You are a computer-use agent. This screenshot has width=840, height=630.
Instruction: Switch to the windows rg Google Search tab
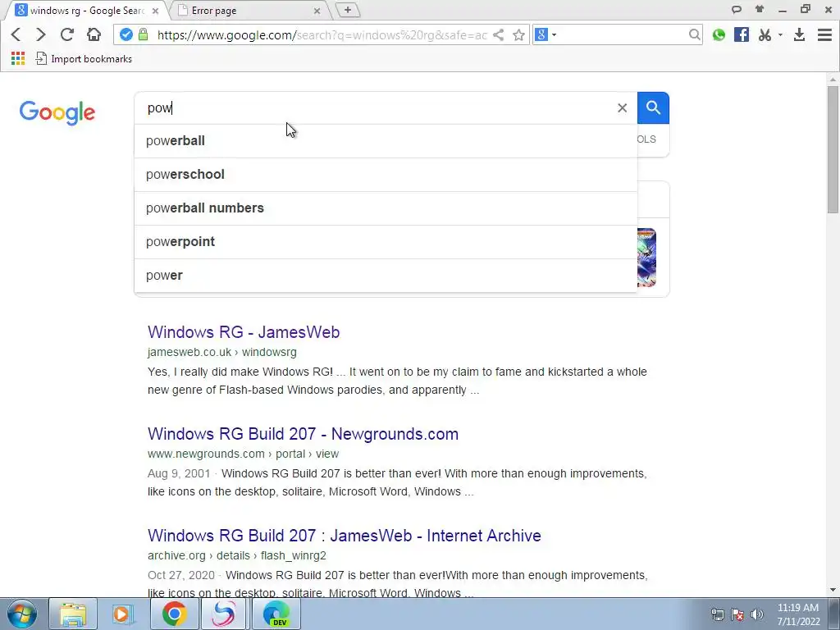pyautogui.click(x=85, y=10)
